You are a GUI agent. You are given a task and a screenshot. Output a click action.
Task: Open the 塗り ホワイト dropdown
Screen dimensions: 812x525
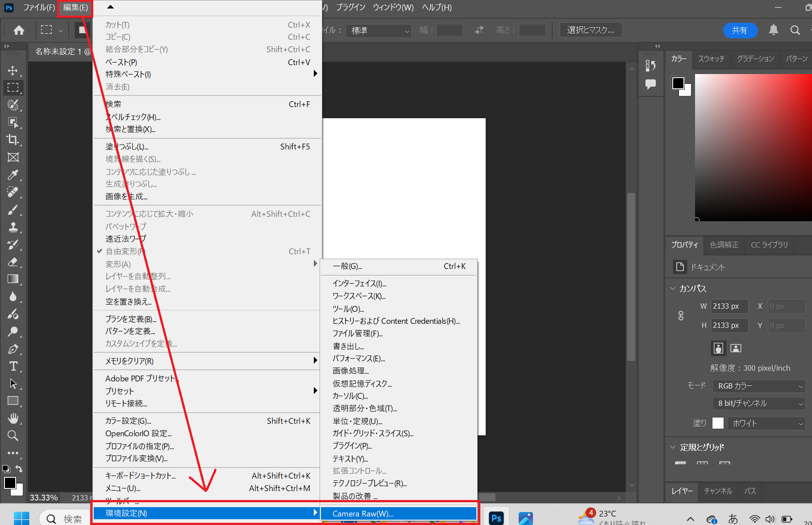pos(766,423)
